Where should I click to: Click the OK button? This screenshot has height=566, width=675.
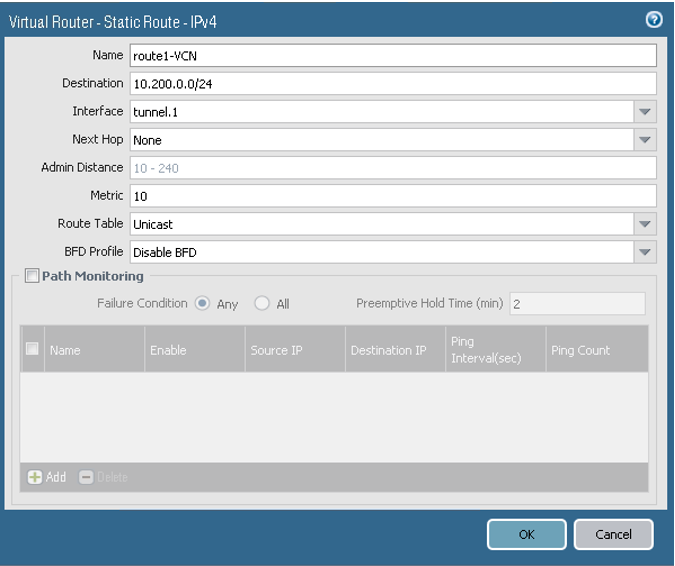[526, 534]
